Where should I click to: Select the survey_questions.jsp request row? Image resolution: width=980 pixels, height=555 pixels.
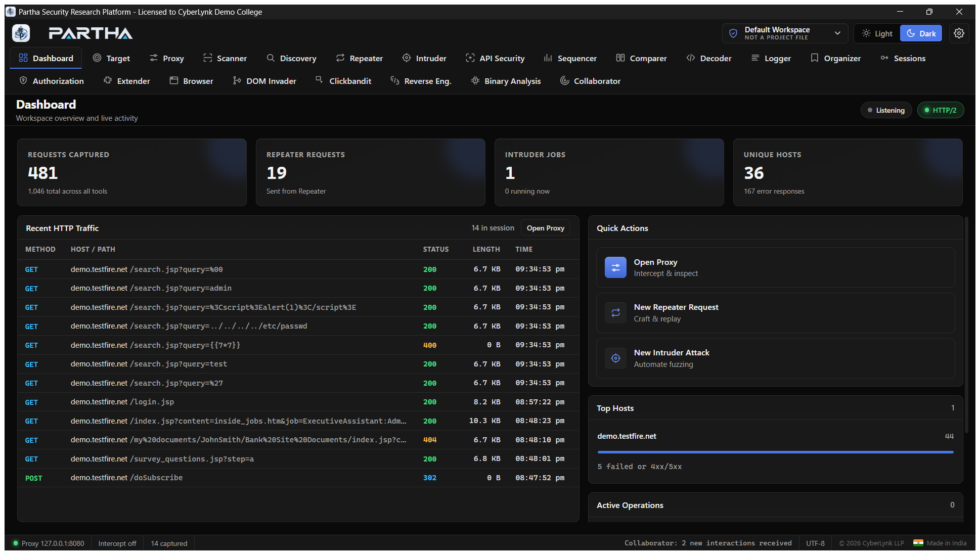[298, 459]
